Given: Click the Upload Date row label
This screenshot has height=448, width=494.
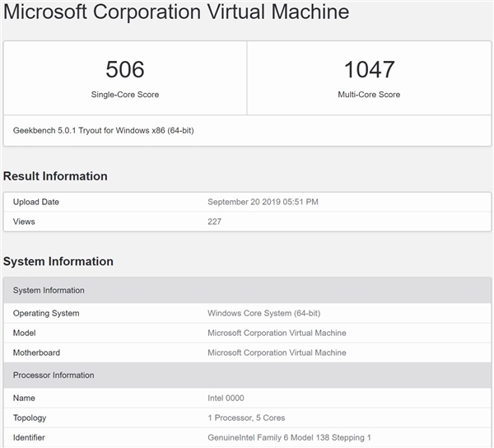Looking at the screenshot, I should pos(36,202).
